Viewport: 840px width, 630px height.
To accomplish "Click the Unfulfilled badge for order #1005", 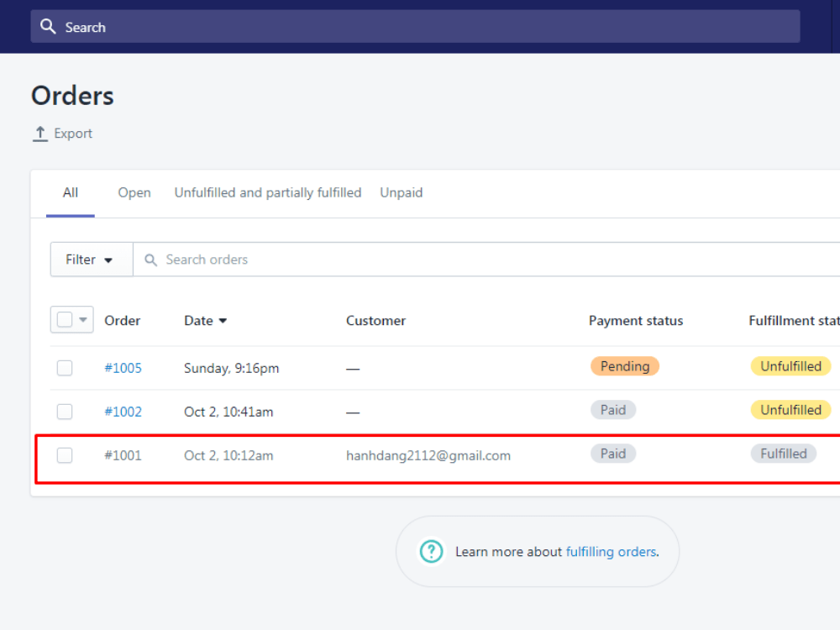I will [790, 366].
